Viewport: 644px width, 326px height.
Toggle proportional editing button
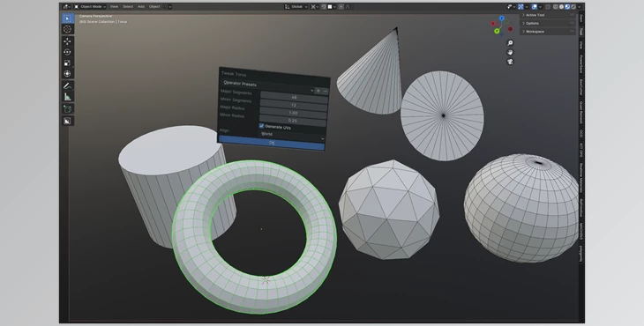point(341,6)
